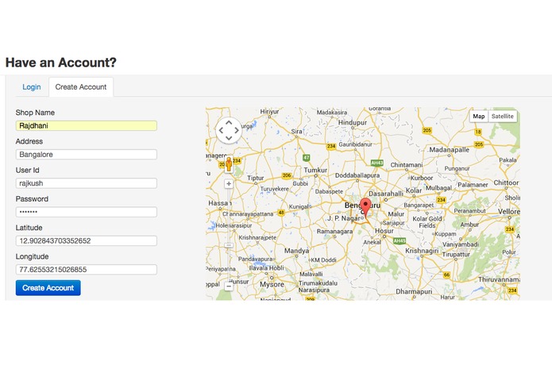Click the AH43 highway shield near Doddaballapura
This screenshot has width=552, height=392.
(x=376, y=163)
